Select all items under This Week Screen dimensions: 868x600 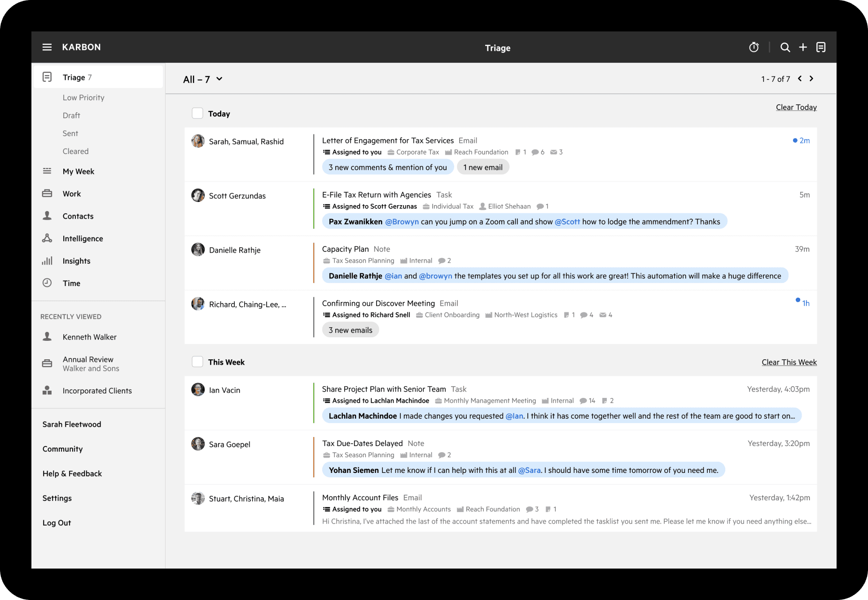pos(197,362)
